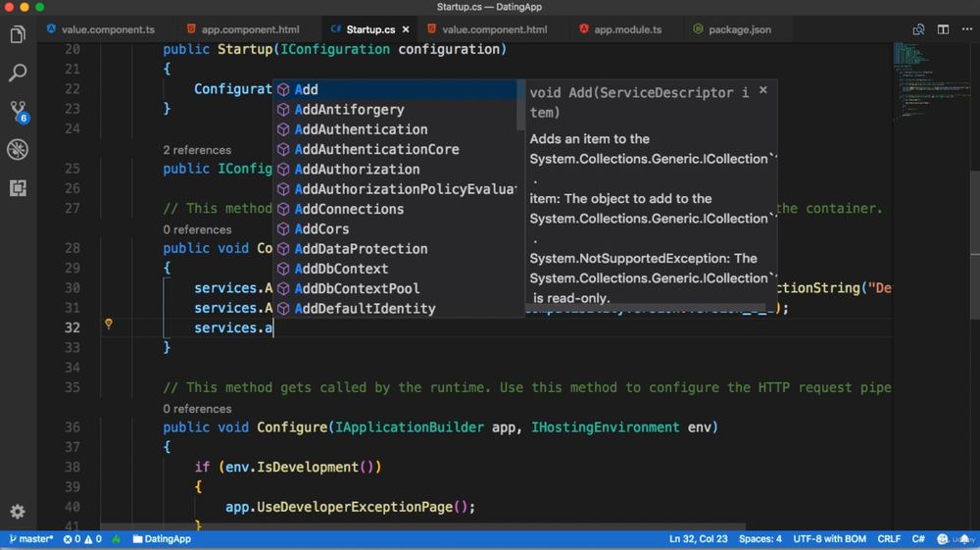Select the AddCors suggestion
The width and height of the screenshot is (980, 550).
(396, 228)
